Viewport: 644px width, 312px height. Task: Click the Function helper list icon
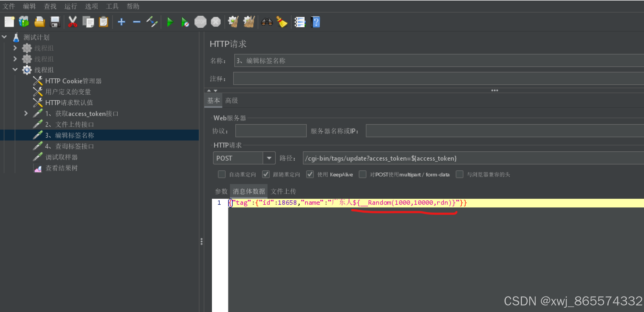pos(300,22)
